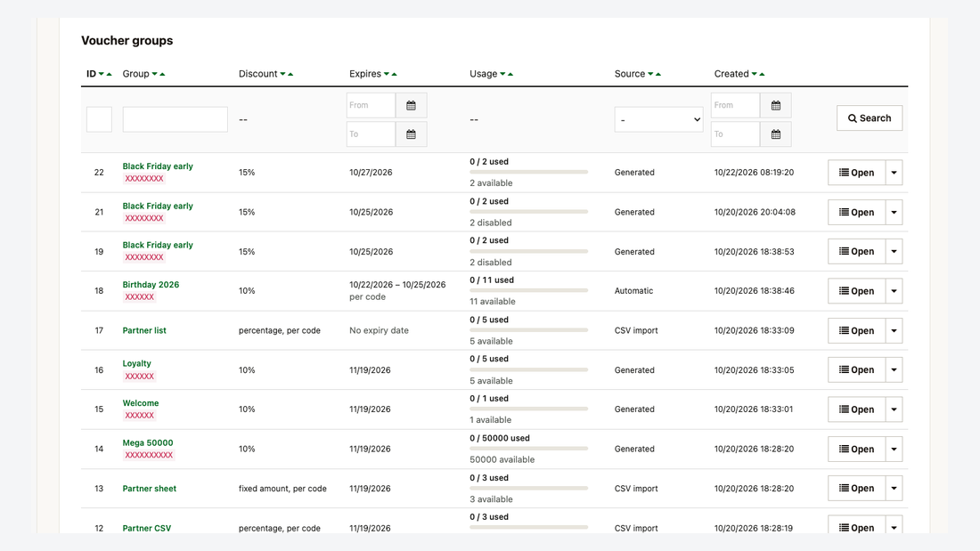Focus the Expires To date field
The width and height of the screenshot is (980, 551).
tap(372, 134)
